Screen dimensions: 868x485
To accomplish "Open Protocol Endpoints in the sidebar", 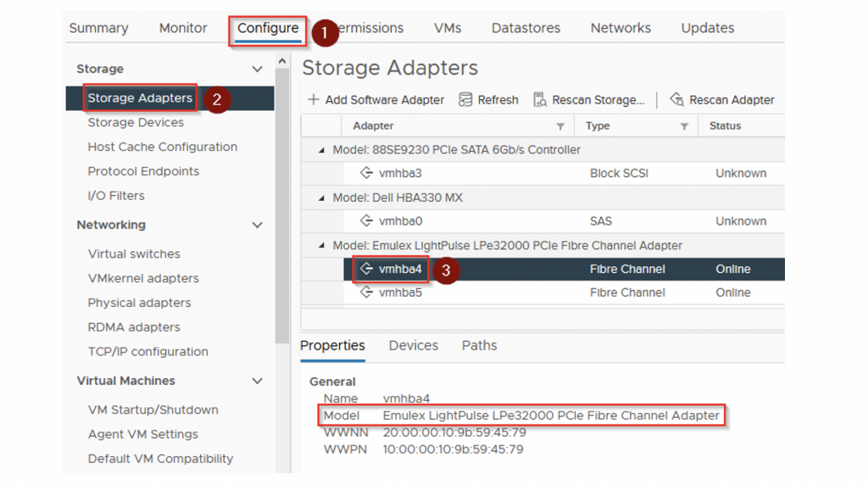I will 143,171.
